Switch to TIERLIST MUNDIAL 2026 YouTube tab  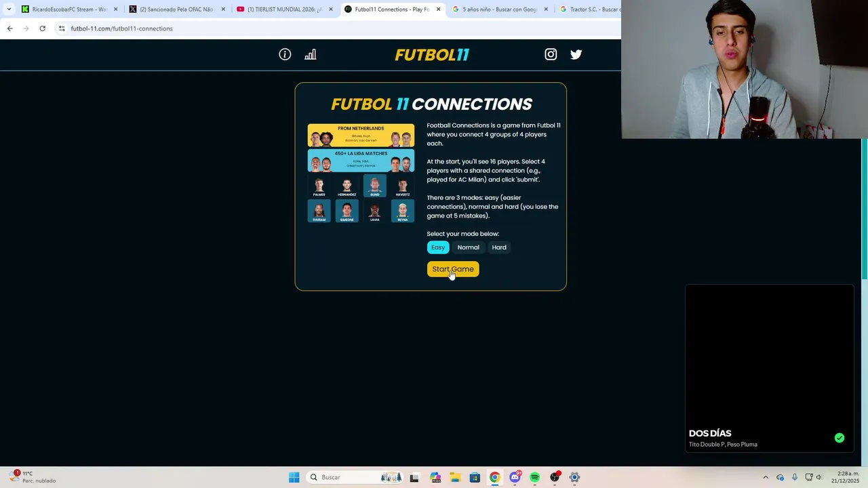click(283, 9)
